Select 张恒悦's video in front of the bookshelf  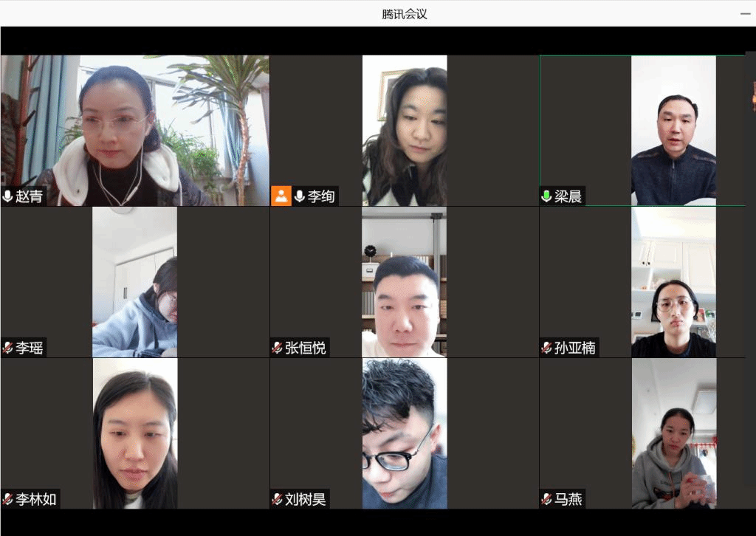[404, 282]
